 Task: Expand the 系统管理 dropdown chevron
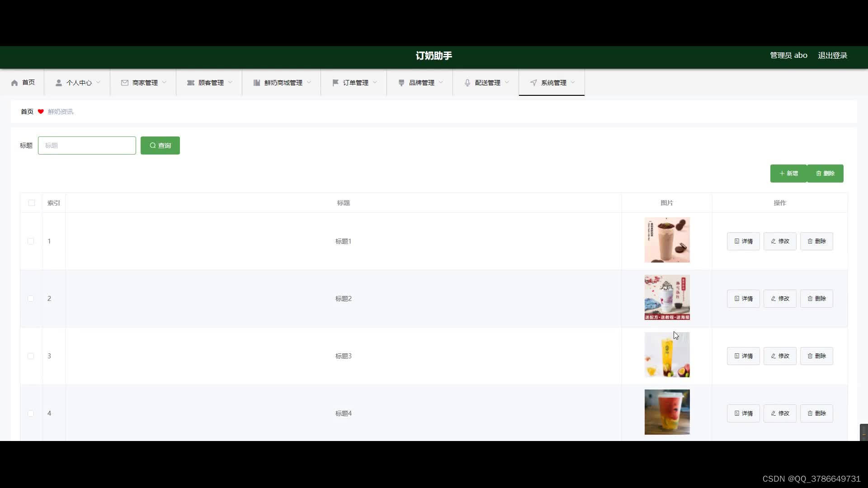click(x=573, y=82)
